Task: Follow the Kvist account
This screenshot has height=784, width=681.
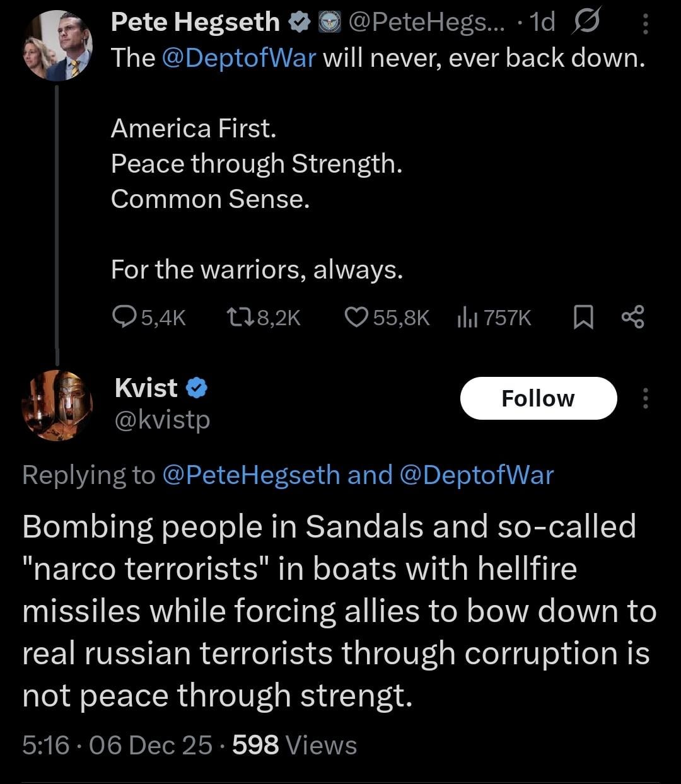Action: point(538,398)
